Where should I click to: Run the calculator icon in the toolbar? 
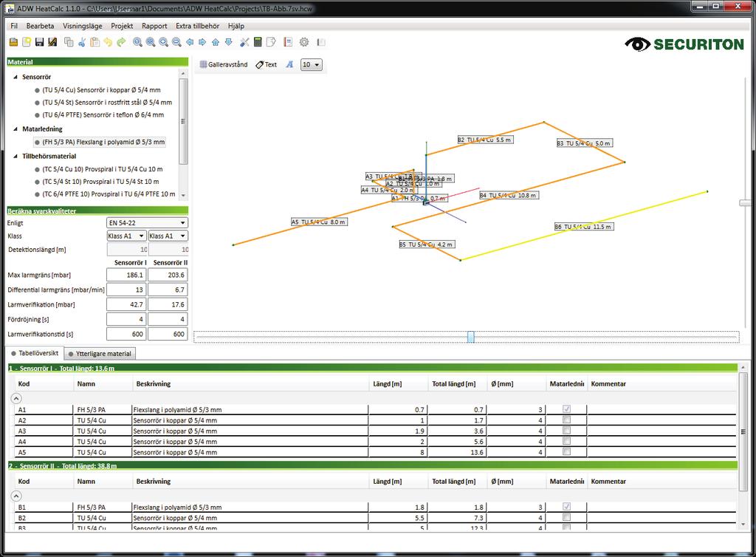pyautogui.click(x=258, y=42)
